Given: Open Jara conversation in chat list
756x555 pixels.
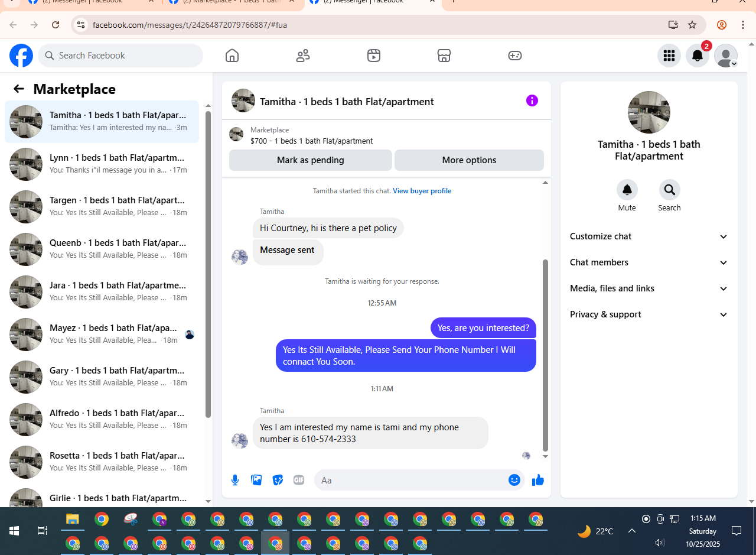Looking at the screenshot, I should (102, 292).
